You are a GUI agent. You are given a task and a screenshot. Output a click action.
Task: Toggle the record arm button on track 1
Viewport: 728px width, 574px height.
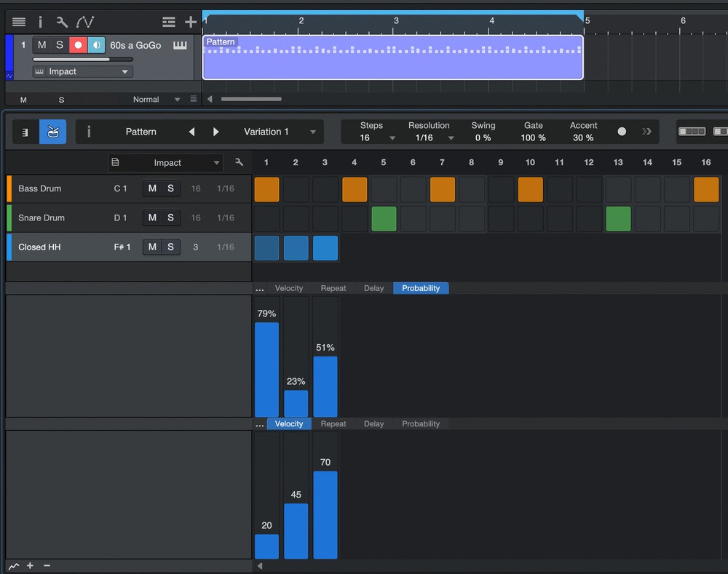[x=78, y=45]
